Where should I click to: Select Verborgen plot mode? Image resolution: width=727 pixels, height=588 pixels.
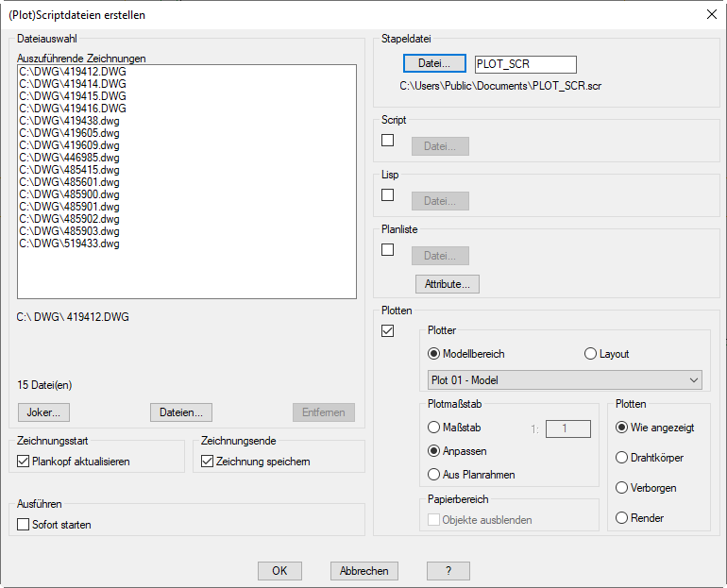pyautogui.click(x=621, y=488)
